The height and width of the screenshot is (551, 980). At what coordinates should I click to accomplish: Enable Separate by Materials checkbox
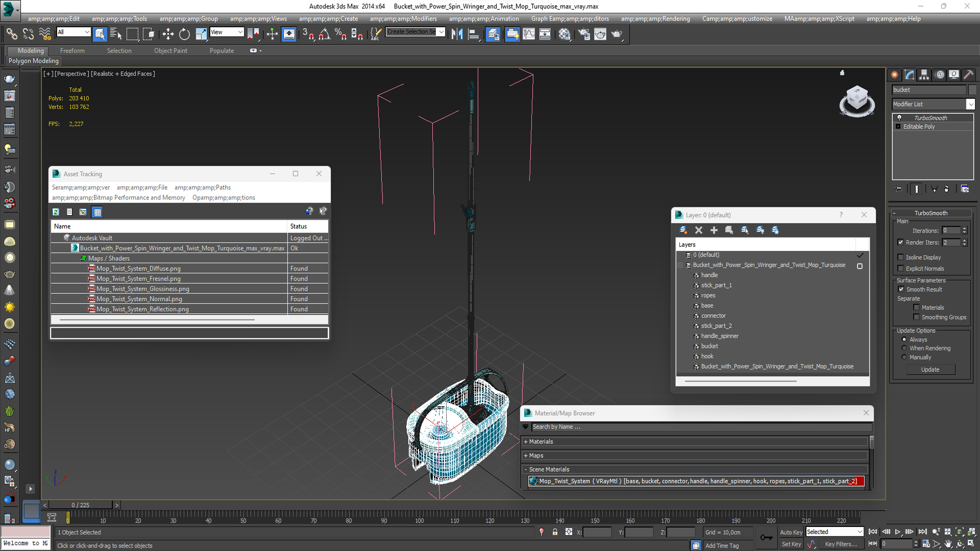point(916,308)
